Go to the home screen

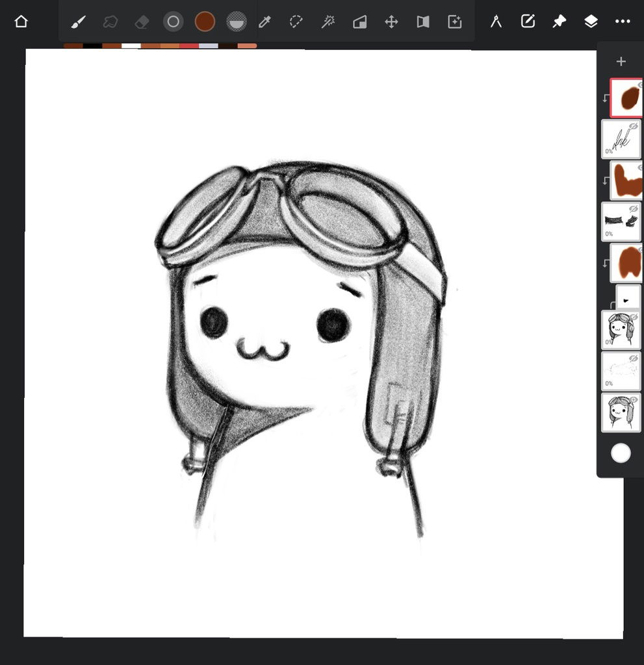tap(21, 21)
